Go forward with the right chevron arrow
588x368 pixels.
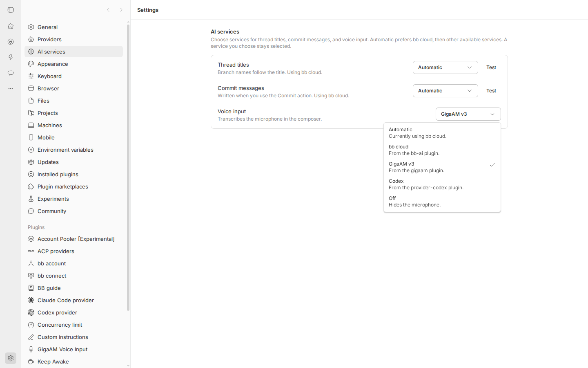coord(121,10)
